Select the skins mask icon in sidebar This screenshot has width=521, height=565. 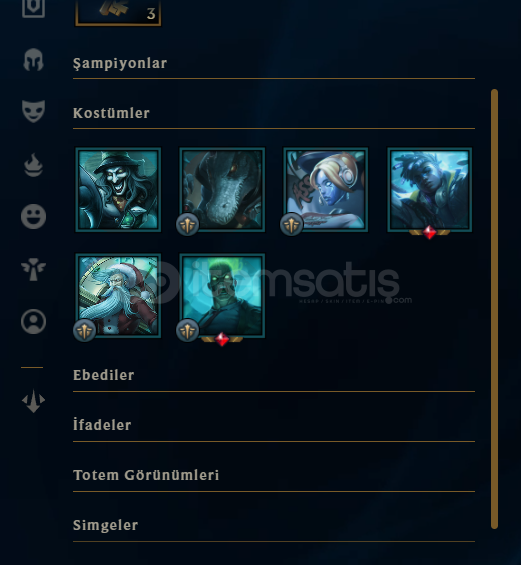coord(33,111)
